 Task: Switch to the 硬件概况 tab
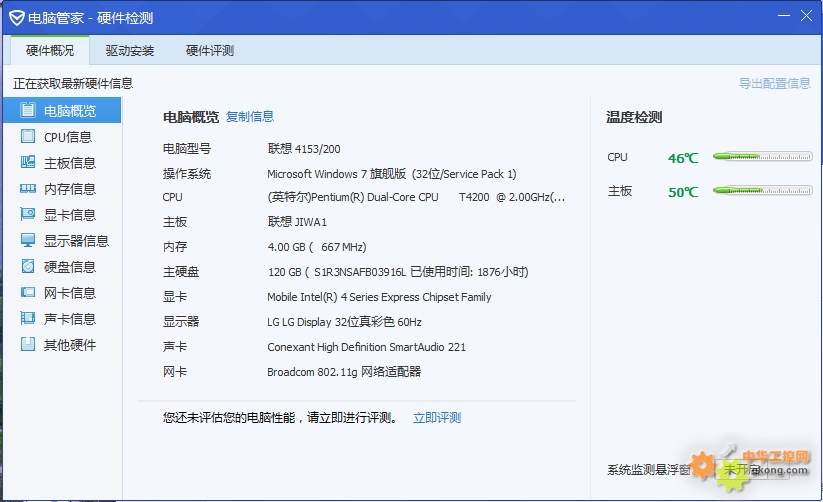[50, 50]
